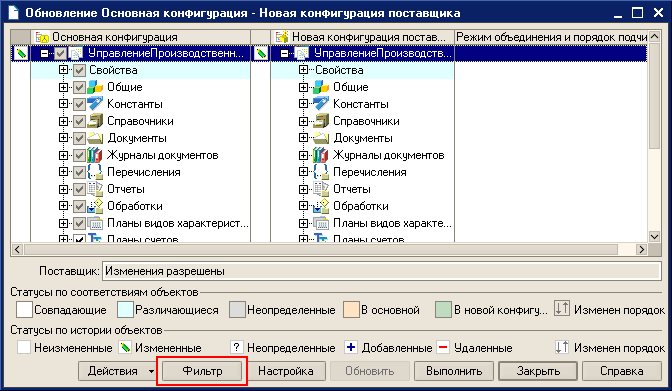Expand Обработки node in new supplier configuration
The image size is (672, 391).
[303, 206]
